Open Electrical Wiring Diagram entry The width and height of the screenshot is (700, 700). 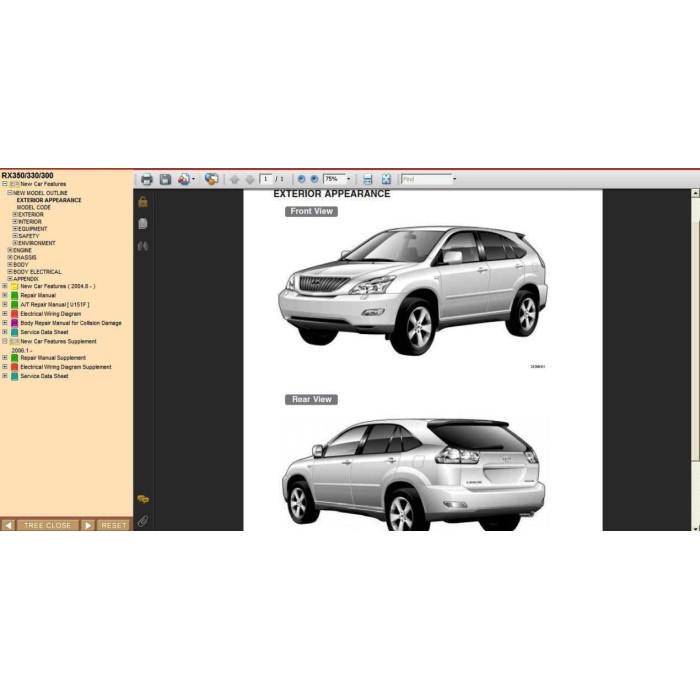pyautogui.click(x=51, y=314)
